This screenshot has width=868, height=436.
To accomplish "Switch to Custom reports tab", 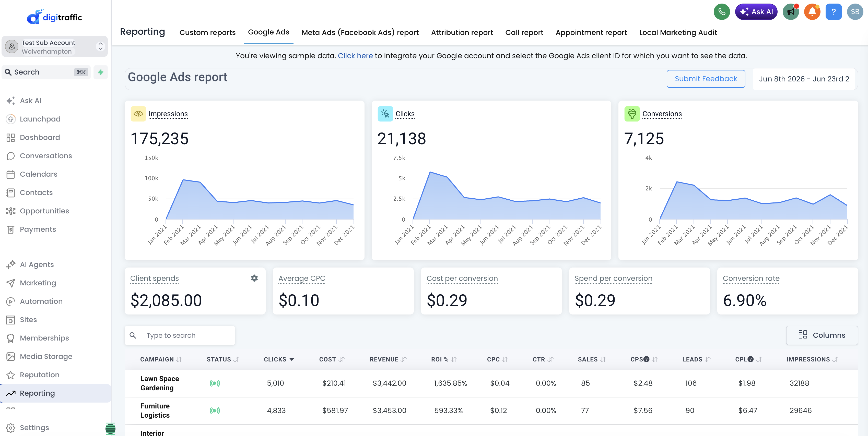I will coord(207,32).
